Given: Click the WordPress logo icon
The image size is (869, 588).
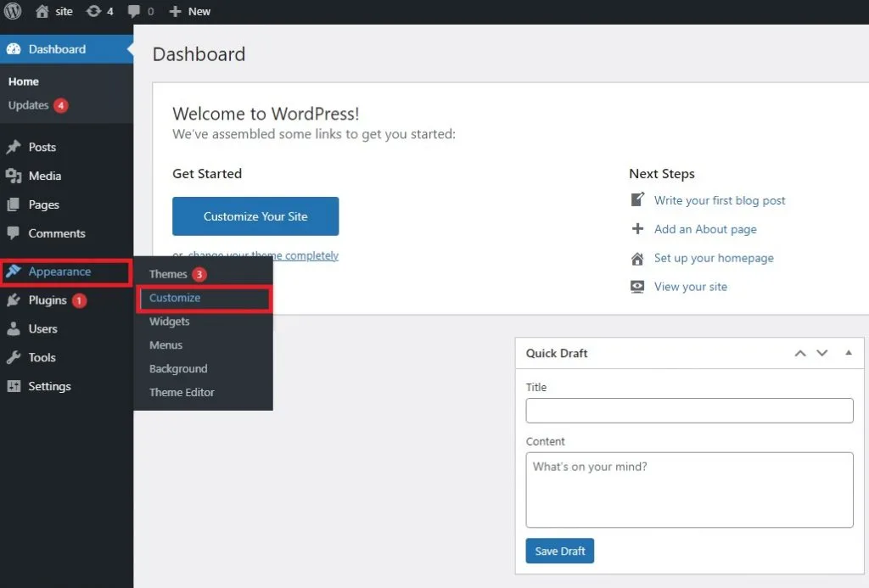Looking at the screenshot, I should [13, 11].
